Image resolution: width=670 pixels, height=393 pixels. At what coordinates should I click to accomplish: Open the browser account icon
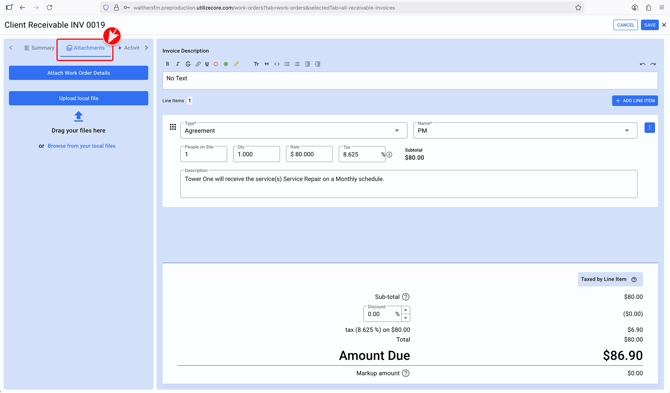635,7
